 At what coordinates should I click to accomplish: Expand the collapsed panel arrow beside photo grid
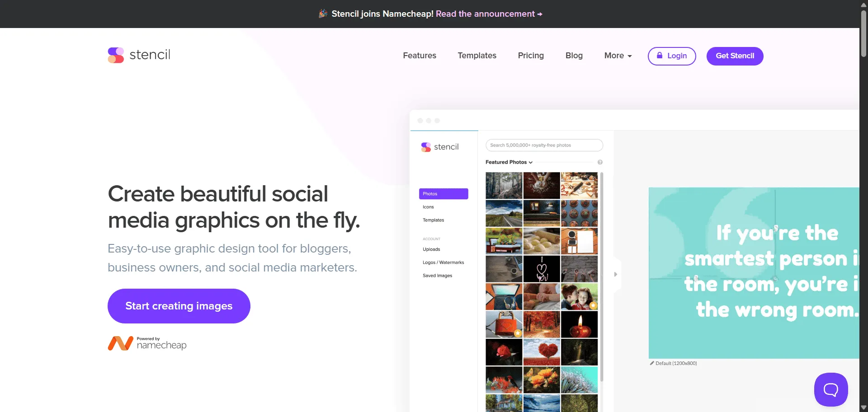(x=615, y=274)
